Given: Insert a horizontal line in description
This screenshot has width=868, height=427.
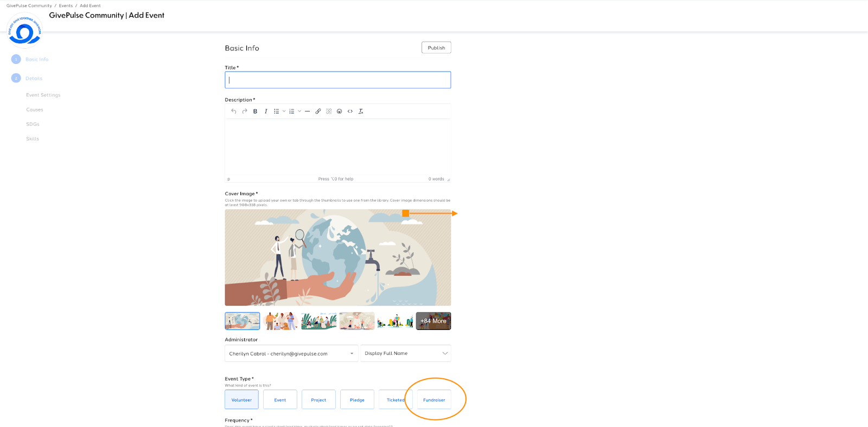Looking at the screenshot, I should 307,111.
